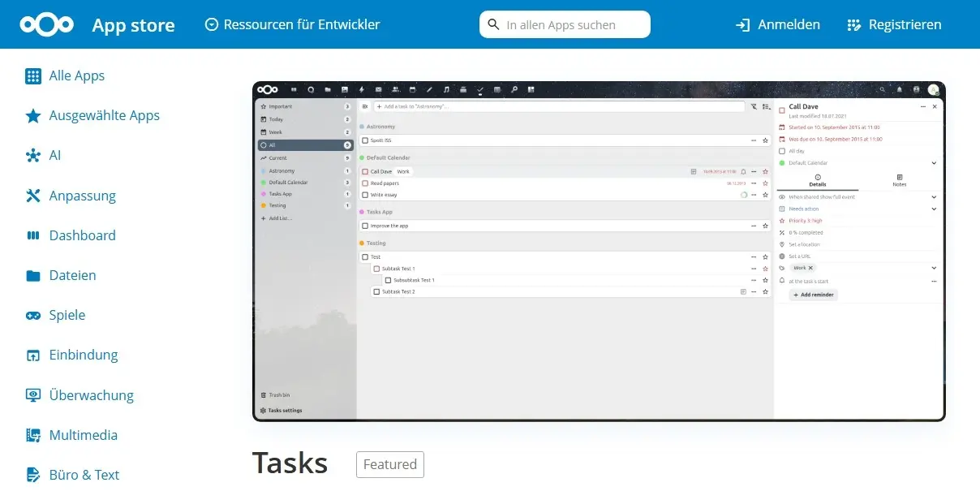The height and width of the screenshot is (504, 980).
Task: Open the Registrieren link
Action: pyautogui.click(x=894, y=24)
